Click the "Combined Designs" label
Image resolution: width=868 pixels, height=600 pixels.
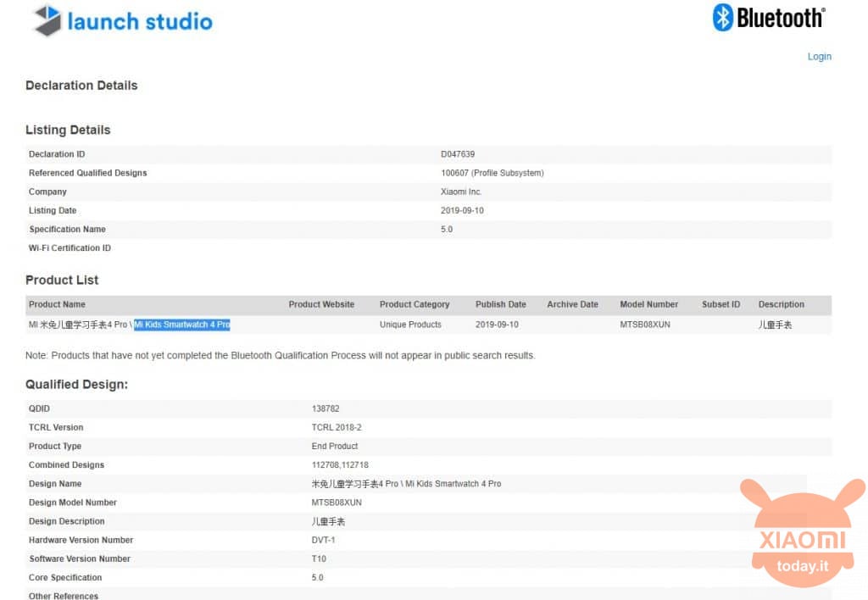pyautogui.click(x=66, y=465)
